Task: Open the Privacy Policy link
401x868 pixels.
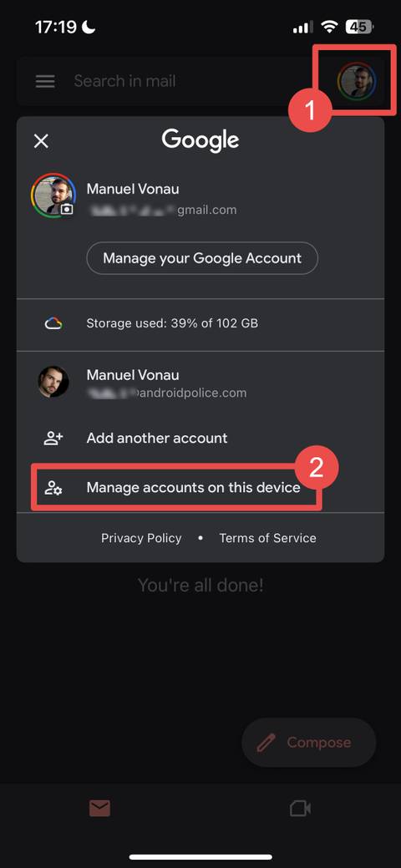Action: coord(141,538)
